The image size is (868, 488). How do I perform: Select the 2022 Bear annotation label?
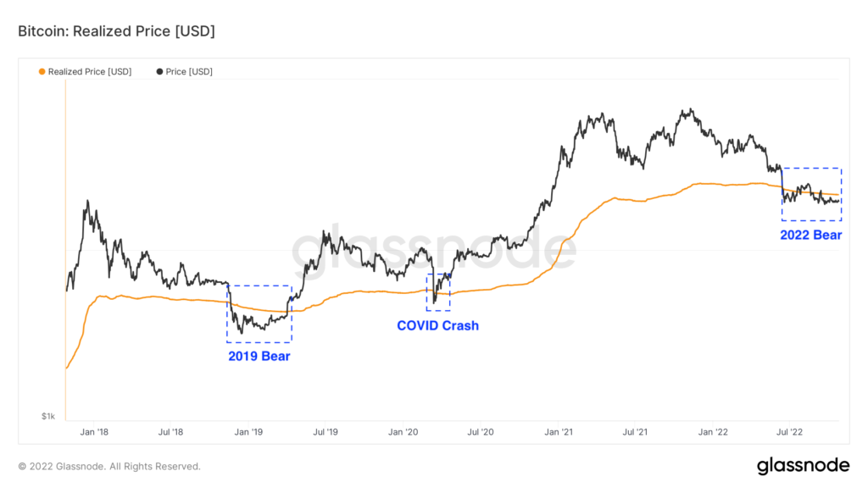tap(810, 235)
